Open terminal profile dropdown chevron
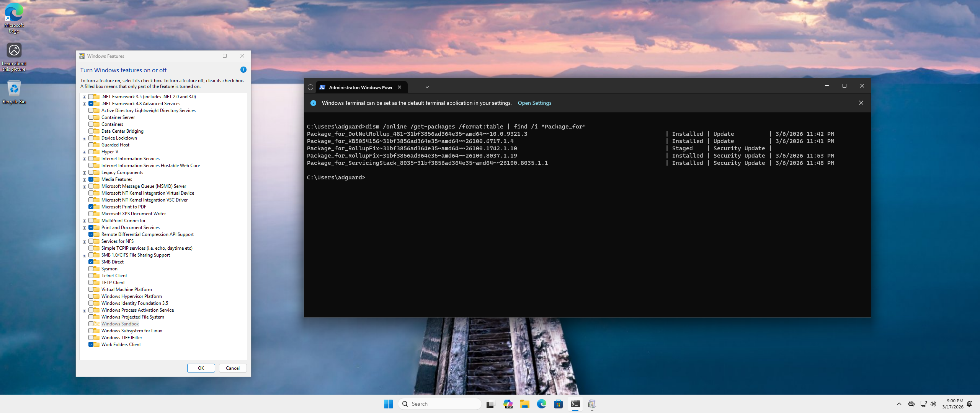Viewport: 980px width, 413px height. click(x=427, y=87)
